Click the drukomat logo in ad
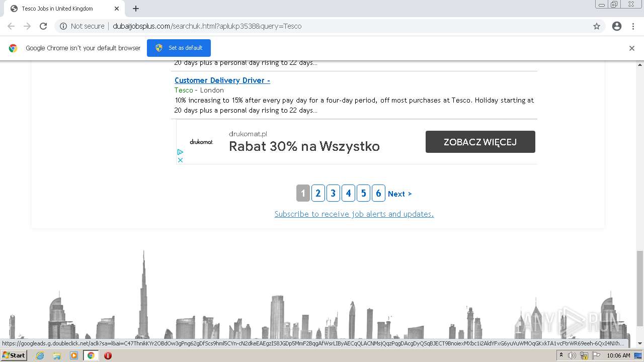 (x=201, y=142)
